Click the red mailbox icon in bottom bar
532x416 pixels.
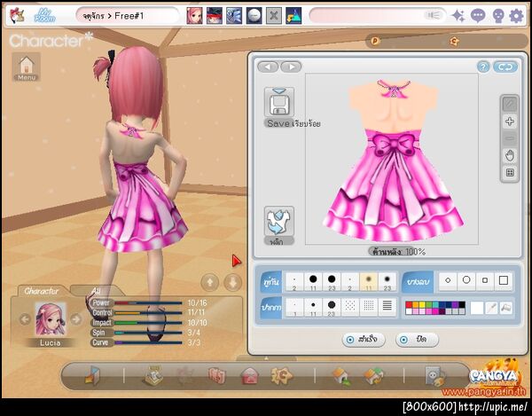[x=249, y=377]
